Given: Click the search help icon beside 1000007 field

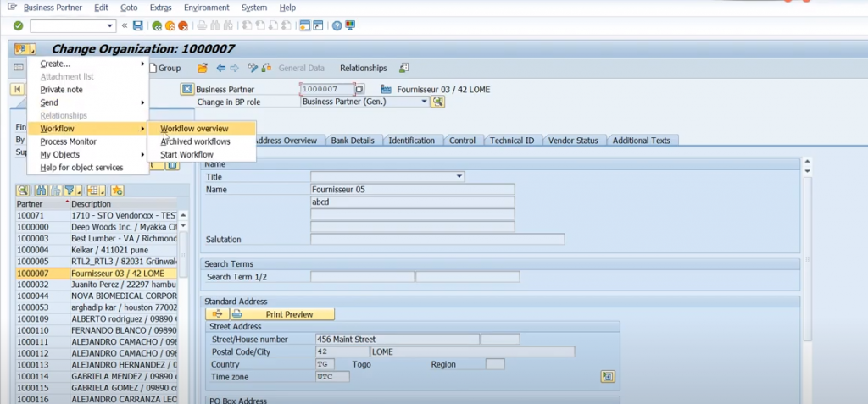Looking at the screenshot, I should pyautogui.click(x=359, y=89).
